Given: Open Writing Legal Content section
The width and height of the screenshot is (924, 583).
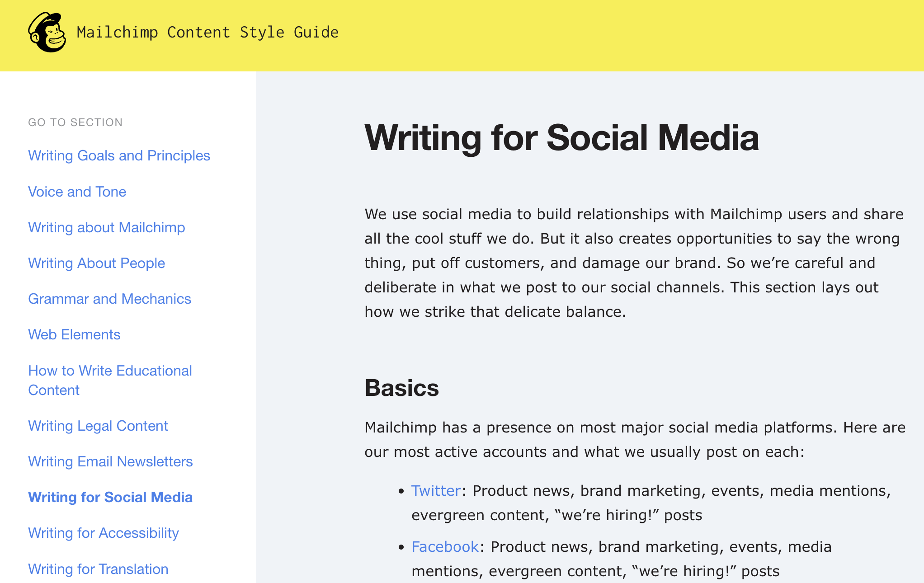Looking at the screenshot, I should (98, 426).
